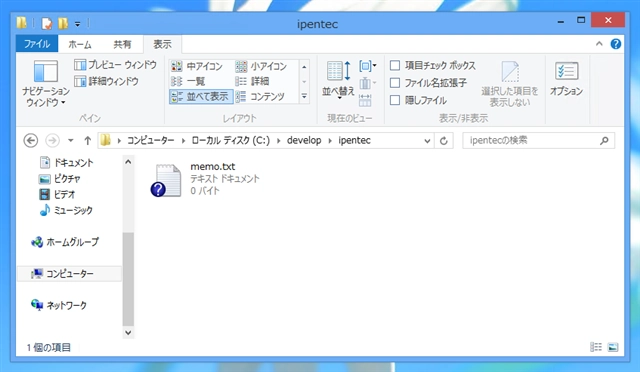
Task: Click the navigation pane scrollbar thumb
Action: click(128, 279)
